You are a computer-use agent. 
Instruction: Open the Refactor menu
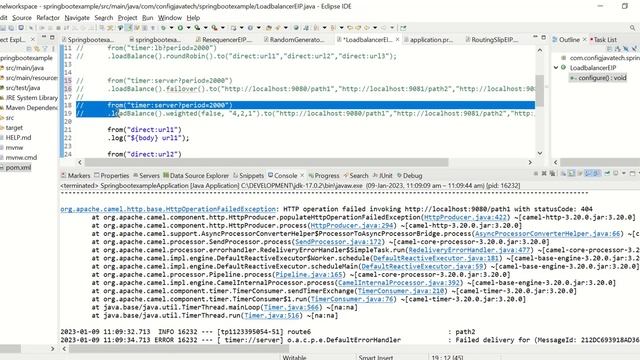(48, 18)
